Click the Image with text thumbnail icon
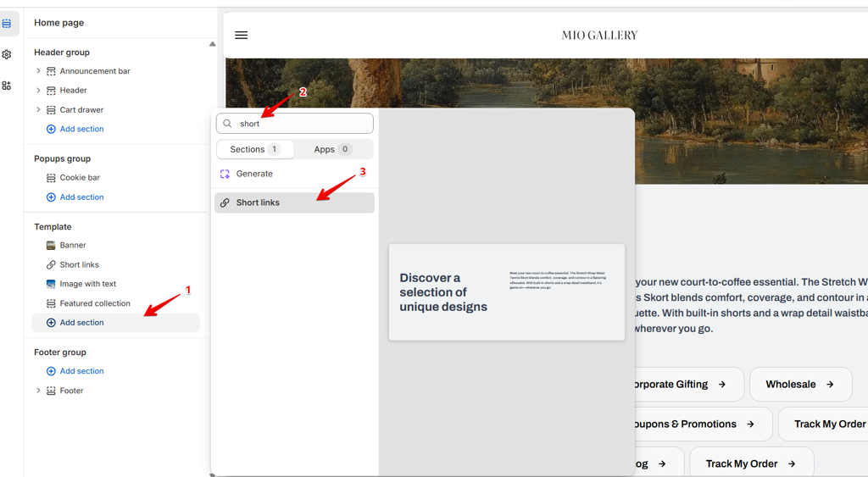 51,284
